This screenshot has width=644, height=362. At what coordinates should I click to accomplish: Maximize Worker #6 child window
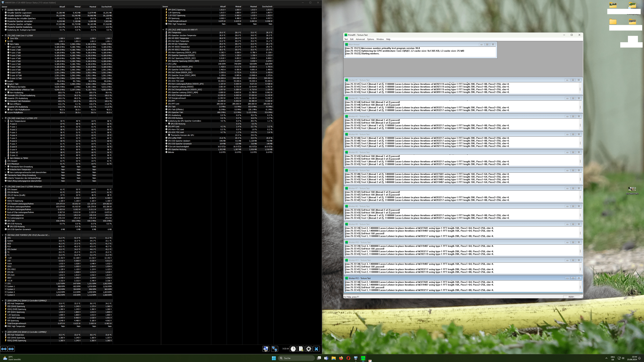point(573,170)
